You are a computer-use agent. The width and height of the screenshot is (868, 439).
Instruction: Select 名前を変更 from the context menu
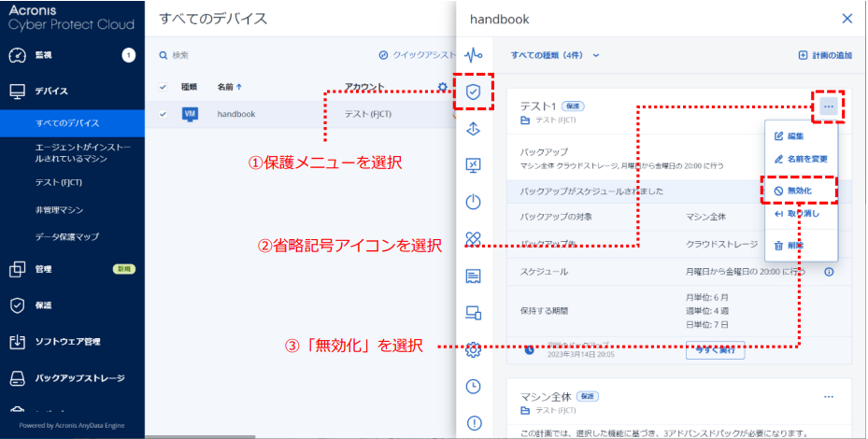pyautogui.click(x=800, y=159)
